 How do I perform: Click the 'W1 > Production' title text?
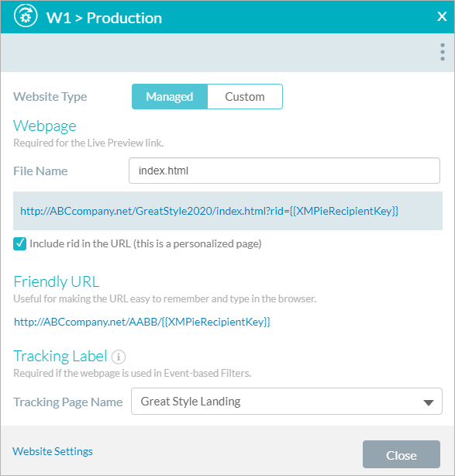[x=104, y=18]
